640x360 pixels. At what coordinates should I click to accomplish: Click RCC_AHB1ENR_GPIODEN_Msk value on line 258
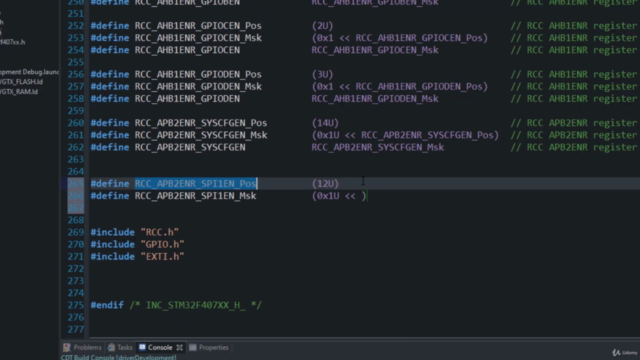point(375,99)
